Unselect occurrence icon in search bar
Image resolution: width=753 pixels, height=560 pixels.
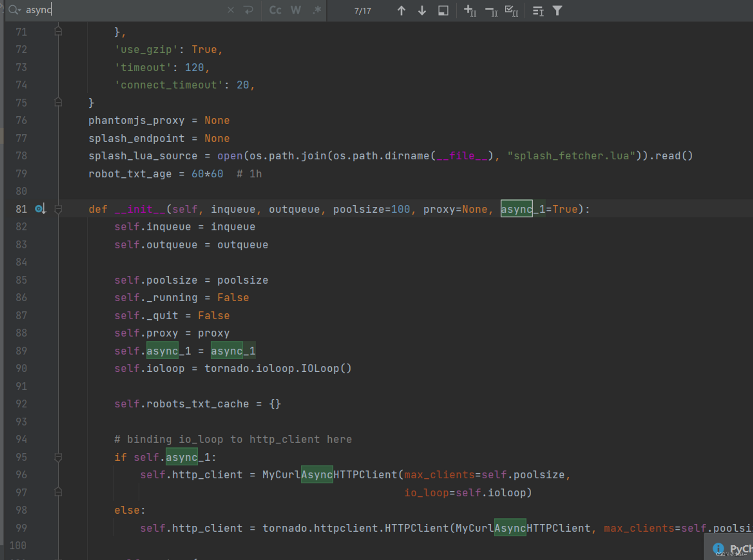491,11
